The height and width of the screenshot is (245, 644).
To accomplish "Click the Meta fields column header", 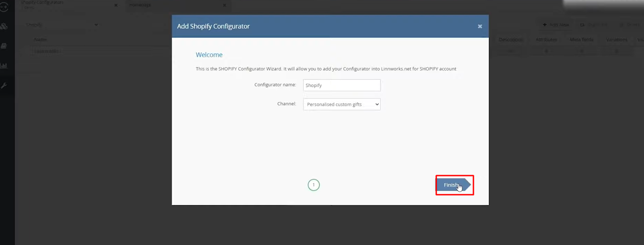I will (582, 39).
